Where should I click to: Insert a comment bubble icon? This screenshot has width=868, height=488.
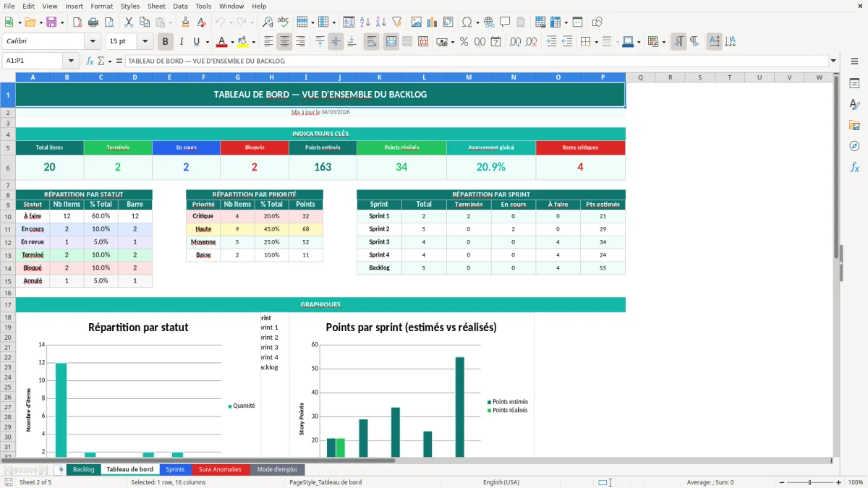tap(505, 22)
